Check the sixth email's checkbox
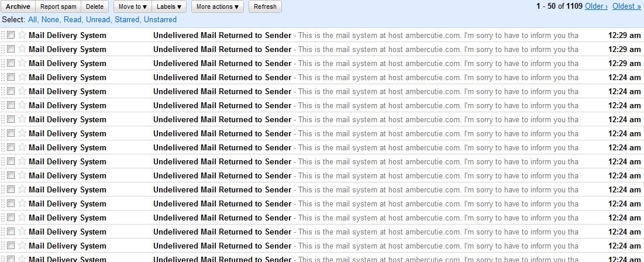Screen dimensions: 644x262 [11, 105]
